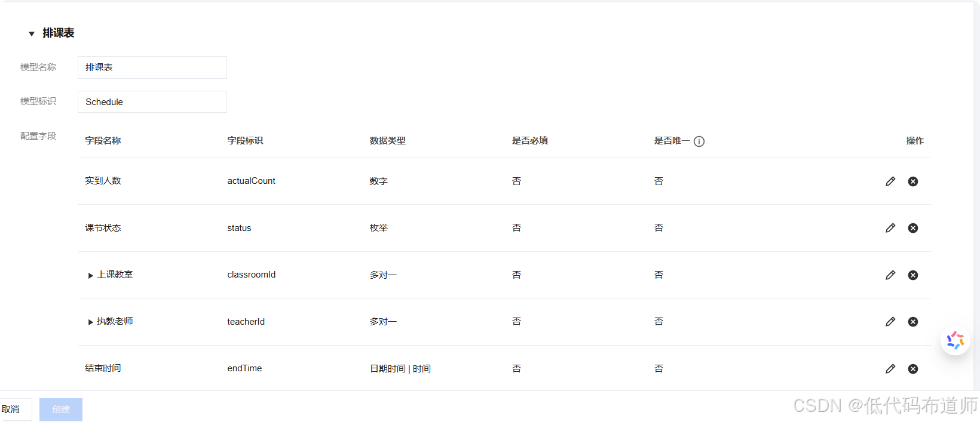
Task: Click the 配置字段 label
Action: [x=38, y=136]
